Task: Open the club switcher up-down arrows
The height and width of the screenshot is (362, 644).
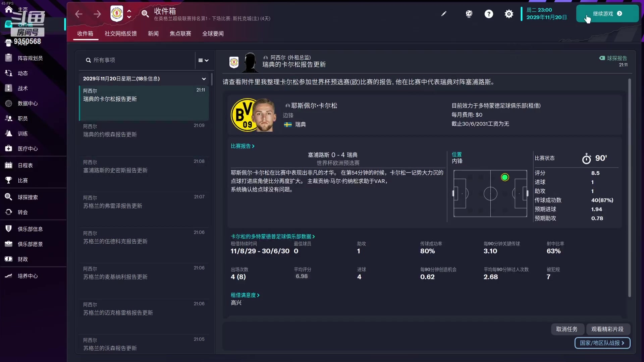Action: (129, 14)
